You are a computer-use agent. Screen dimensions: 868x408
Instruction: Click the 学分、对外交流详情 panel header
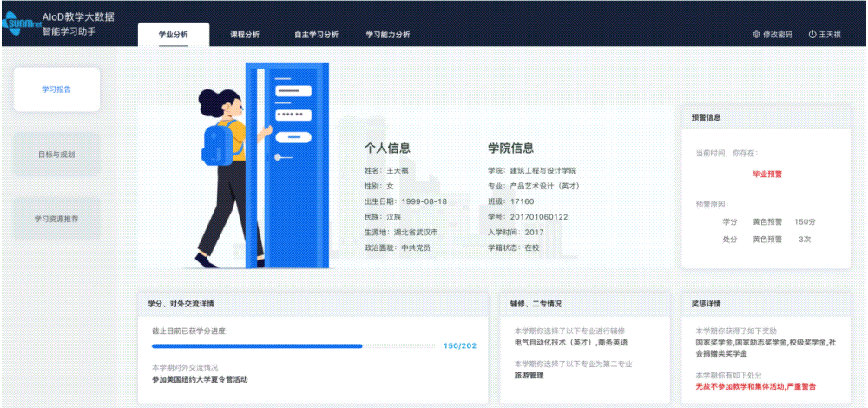181,304
